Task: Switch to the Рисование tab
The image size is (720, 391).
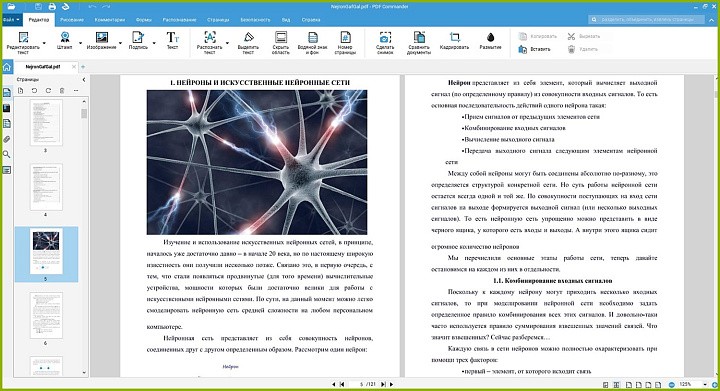Action: tap(72, 20)
